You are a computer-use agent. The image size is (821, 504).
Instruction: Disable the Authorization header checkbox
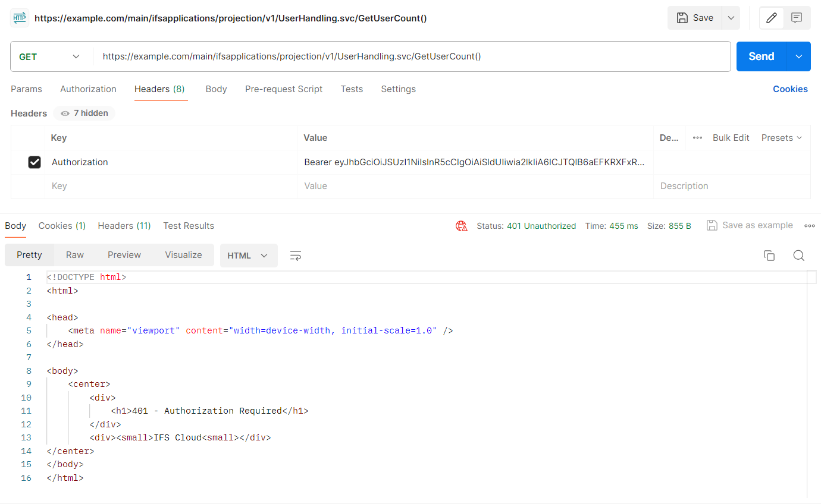point(34,162)
